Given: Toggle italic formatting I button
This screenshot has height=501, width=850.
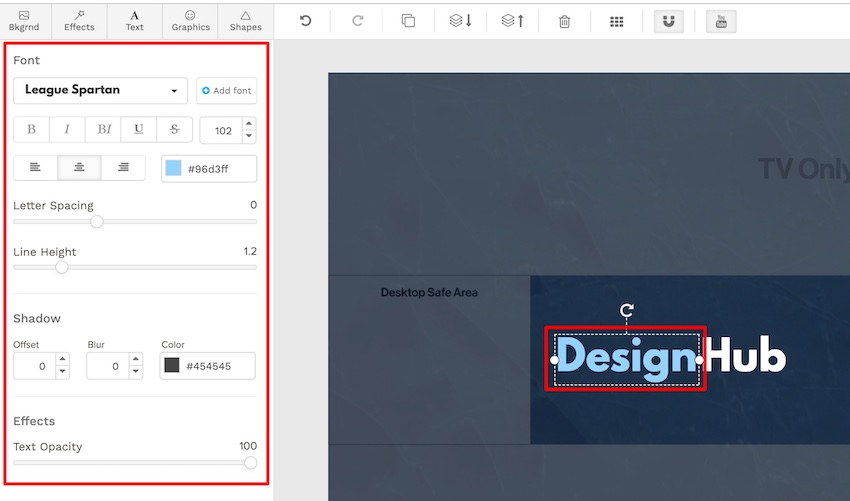Looking at the screenshot, I should click(67, 129).
